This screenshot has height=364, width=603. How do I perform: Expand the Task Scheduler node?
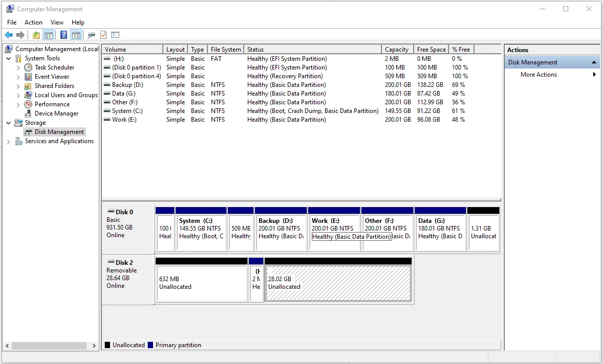pyautogui.click(x=18, y=67)
